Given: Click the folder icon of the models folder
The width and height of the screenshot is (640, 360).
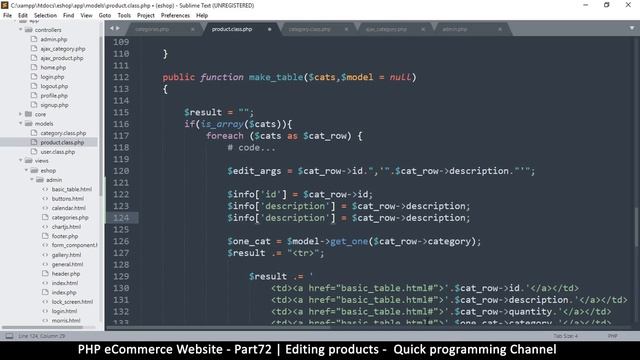Looking at the screenshot, I should click(29, 124).
